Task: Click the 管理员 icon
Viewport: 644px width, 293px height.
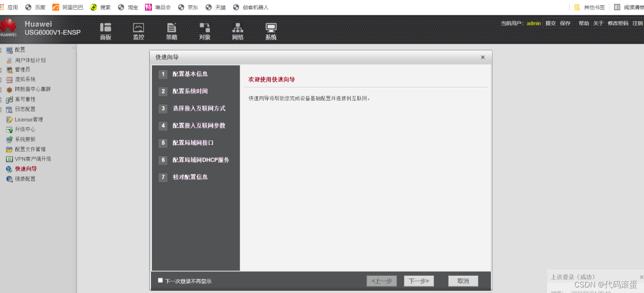Action: pyautogui.click(x=9, y=70)
